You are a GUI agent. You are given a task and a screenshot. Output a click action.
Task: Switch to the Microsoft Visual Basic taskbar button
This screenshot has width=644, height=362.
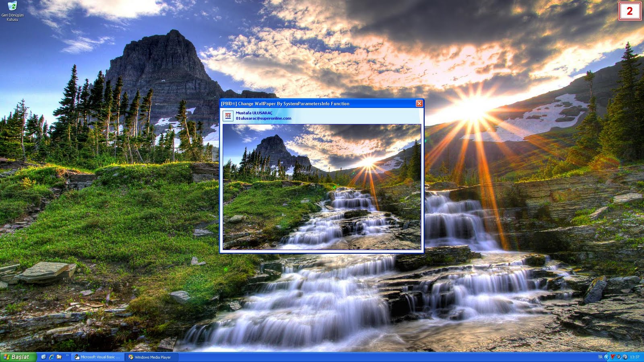click(98, 357)
